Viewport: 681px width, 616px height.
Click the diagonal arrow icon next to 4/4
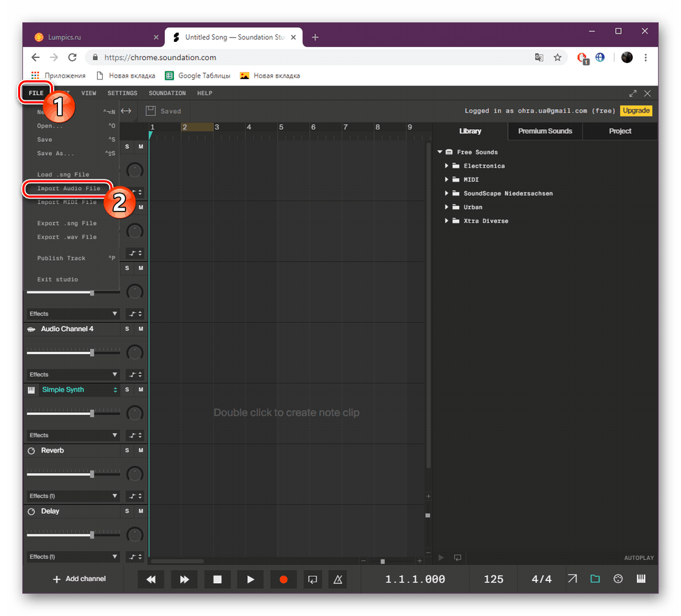pyautogui.click(x=572, y=579)
